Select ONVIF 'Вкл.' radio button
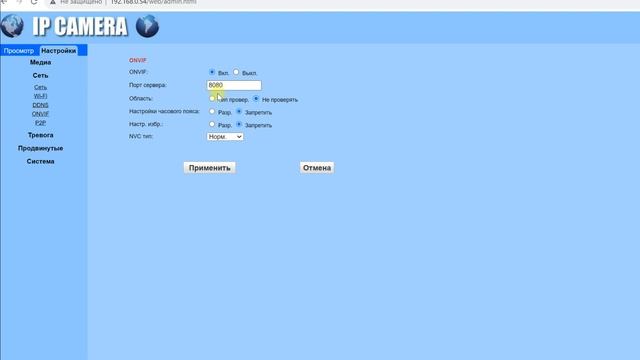The width and height of the screenshot is (640, 360). pos(212,72)
